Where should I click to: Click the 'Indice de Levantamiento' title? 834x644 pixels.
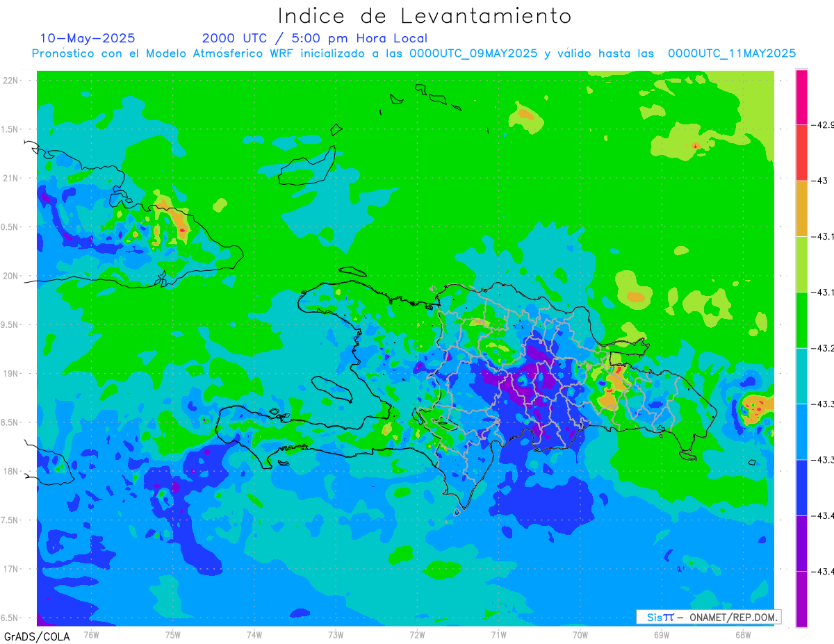tap(425, 16)
